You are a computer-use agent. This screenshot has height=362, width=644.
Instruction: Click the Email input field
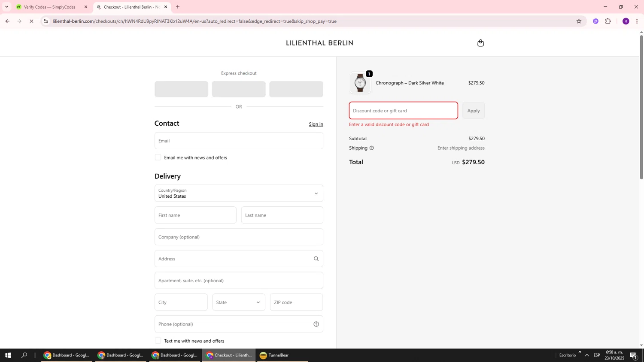tap(239, 141)
